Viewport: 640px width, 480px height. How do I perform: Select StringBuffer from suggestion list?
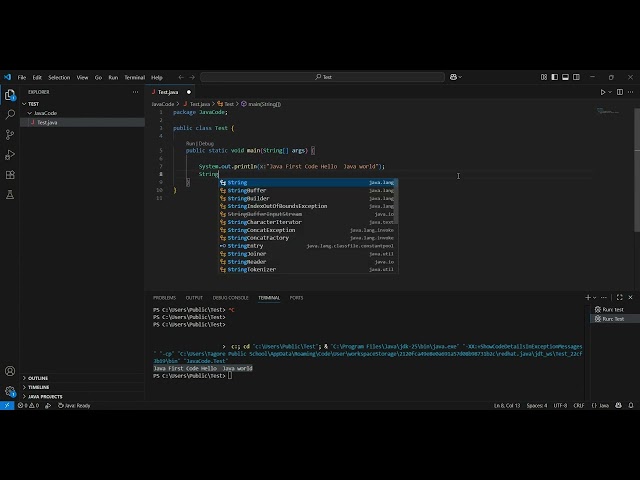pos(308,190)
